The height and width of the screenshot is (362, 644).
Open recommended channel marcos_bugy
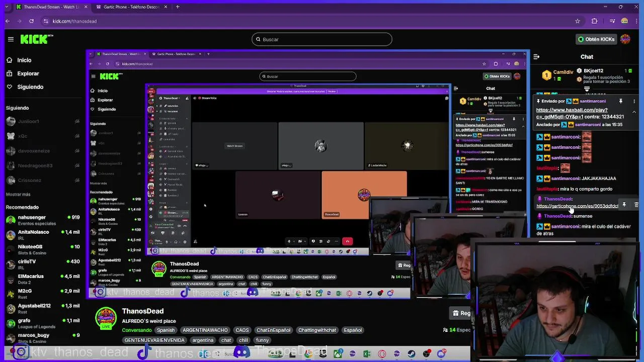[43, 337]
